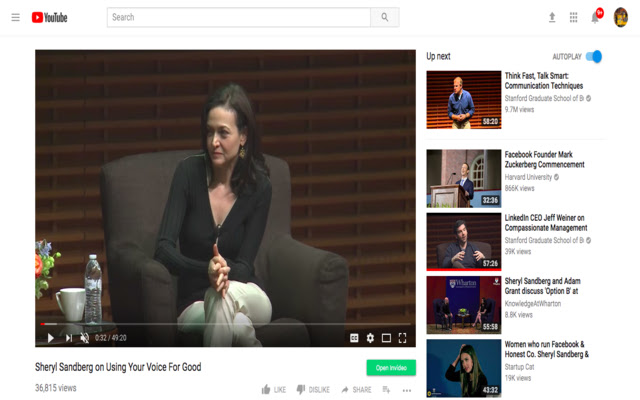Click the 0:32 / 49:20 time display
Screen dimensions: 640x400
[x=111, y=338]
